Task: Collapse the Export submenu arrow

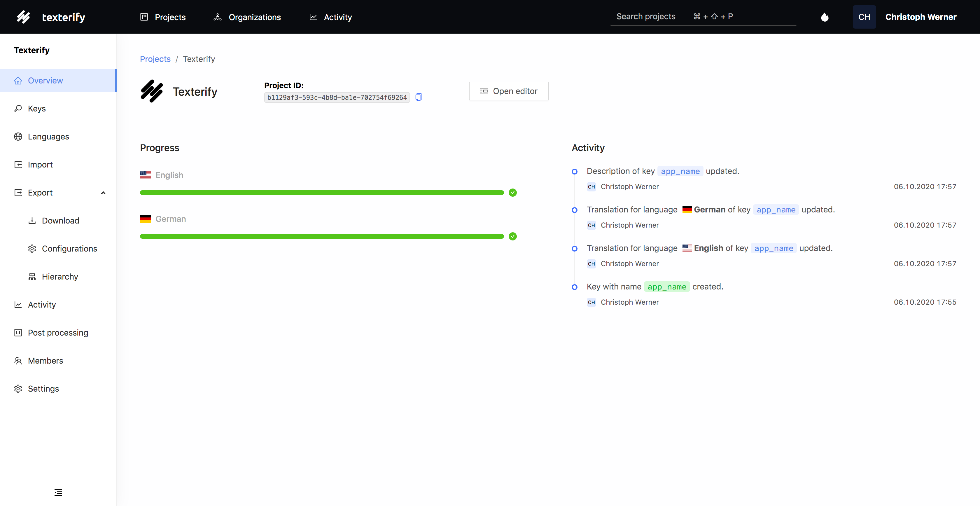Action: tap(103, 193)
